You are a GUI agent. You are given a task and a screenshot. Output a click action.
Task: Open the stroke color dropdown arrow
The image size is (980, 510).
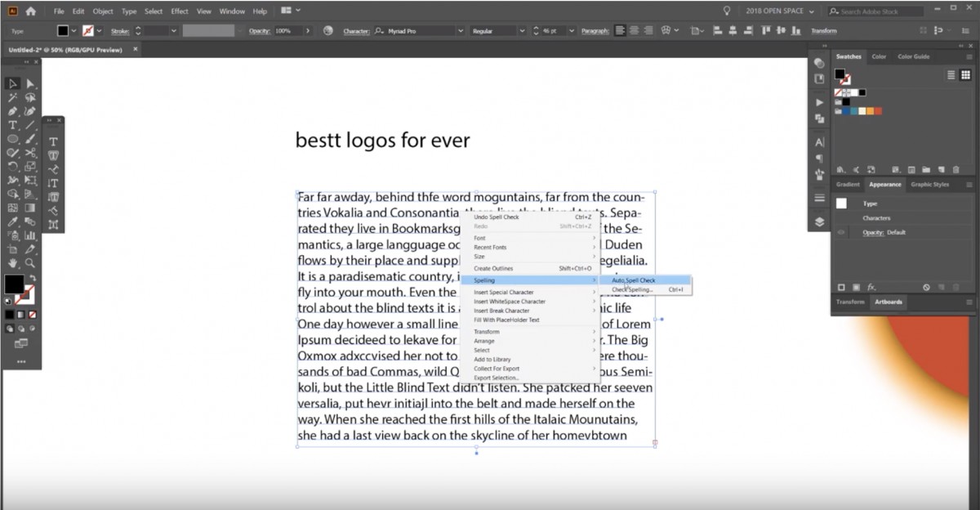(99, 31)
